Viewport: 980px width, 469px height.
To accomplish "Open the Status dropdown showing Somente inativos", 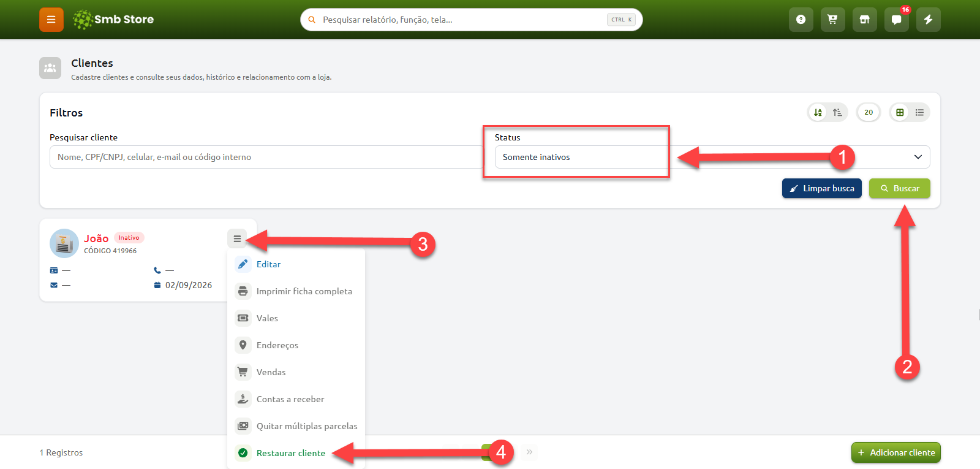I will [712, 157].
